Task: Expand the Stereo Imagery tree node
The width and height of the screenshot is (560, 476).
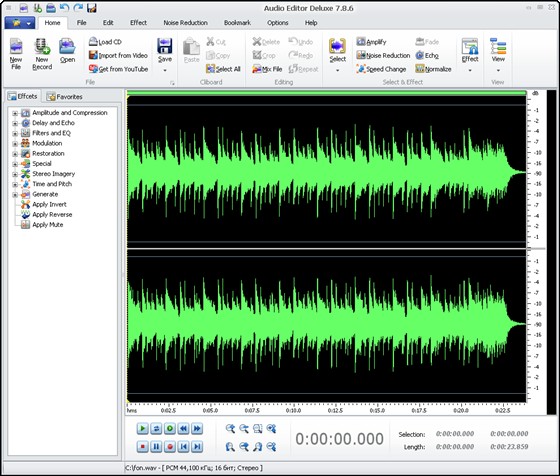Action: pos(15,174)
